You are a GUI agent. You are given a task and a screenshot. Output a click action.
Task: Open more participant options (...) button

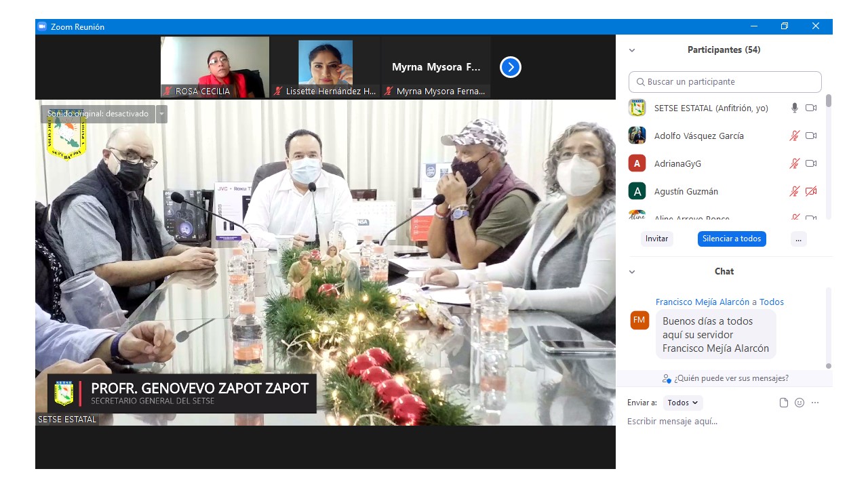799,239
